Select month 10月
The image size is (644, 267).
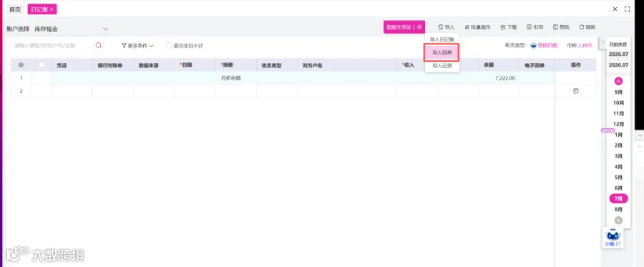click(618, 103)
